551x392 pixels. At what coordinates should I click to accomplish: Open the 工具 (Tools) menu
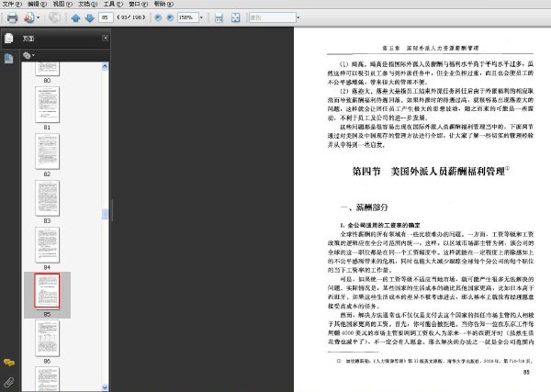pyautogui.click(x=113, y=4)
